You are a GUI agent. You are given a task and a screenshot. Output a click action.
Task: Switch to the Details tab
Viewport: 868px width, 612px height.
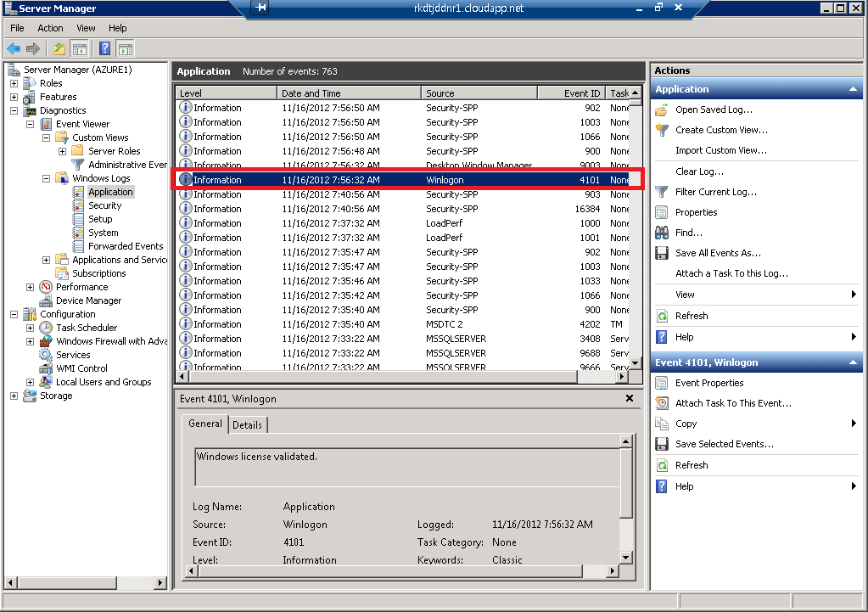tap(248, 424)
